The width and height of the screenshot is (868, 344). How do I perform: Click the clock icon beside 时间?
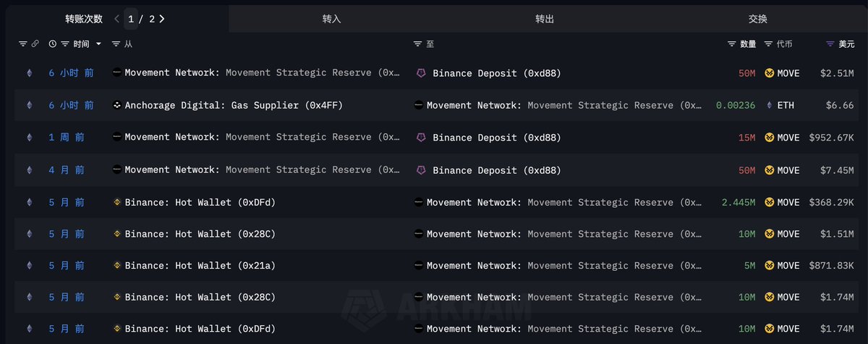[53, 44]
